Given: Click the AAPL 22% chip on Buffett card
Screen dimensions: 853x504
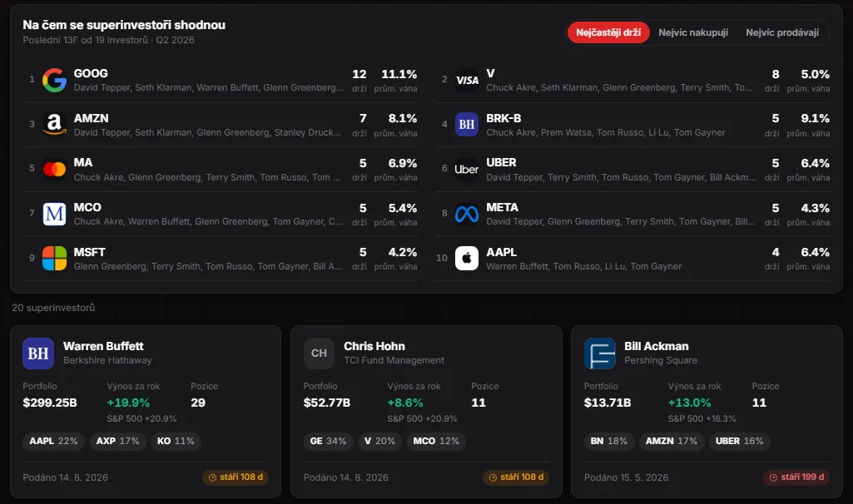Looking at the screenshot, I should tap(53, 441).
